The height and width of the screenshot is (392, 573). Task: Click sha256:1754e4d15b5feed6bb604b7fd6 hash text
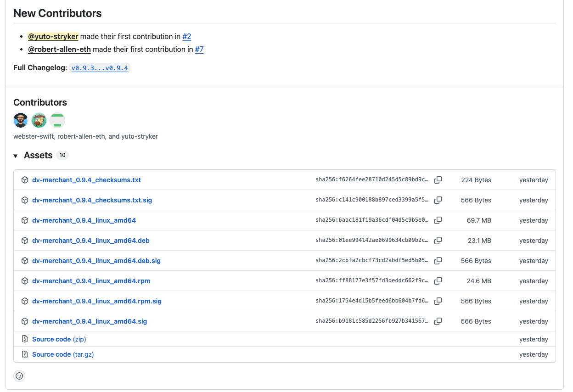[372, 301]
